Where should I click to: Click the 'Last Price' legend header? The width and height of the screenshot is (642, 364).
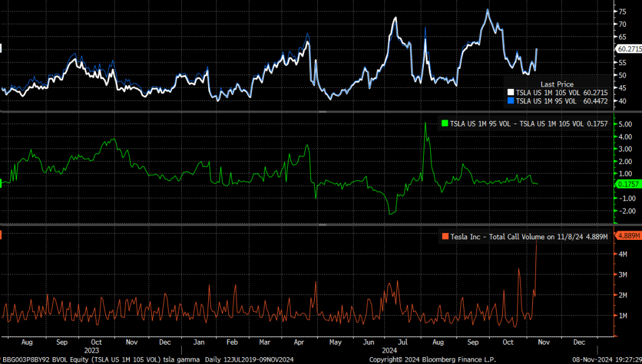[557, 84]
